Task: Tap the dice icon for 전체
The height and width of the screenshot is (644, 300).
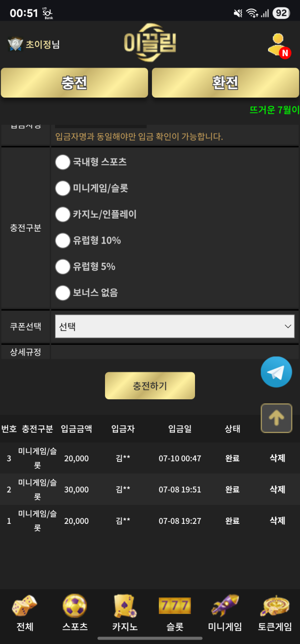Action: (24, 605)
